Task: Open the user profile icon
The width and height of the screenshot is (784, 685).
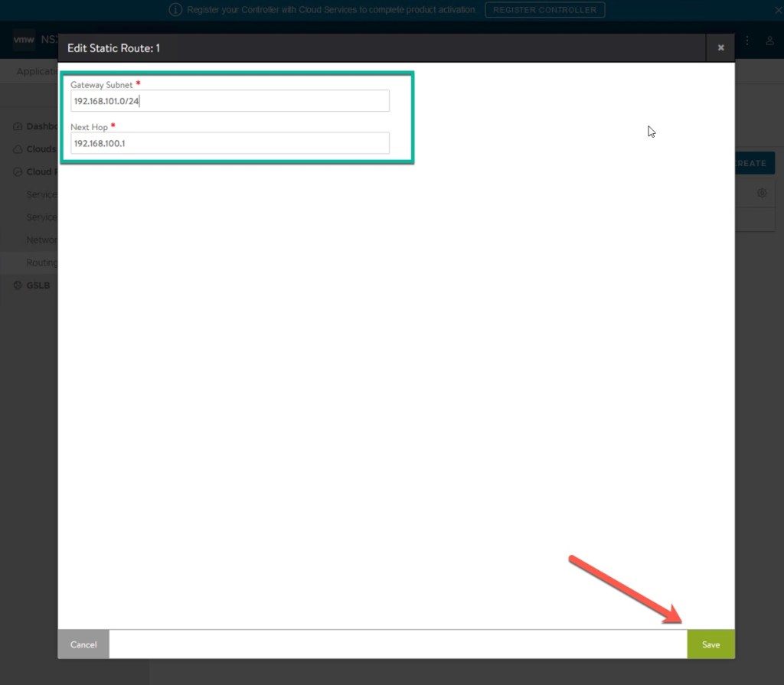Action: 770,41
